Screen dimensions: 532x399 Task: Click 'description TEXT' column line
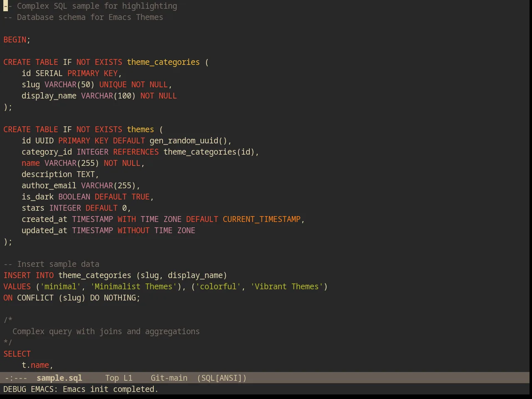60,174
